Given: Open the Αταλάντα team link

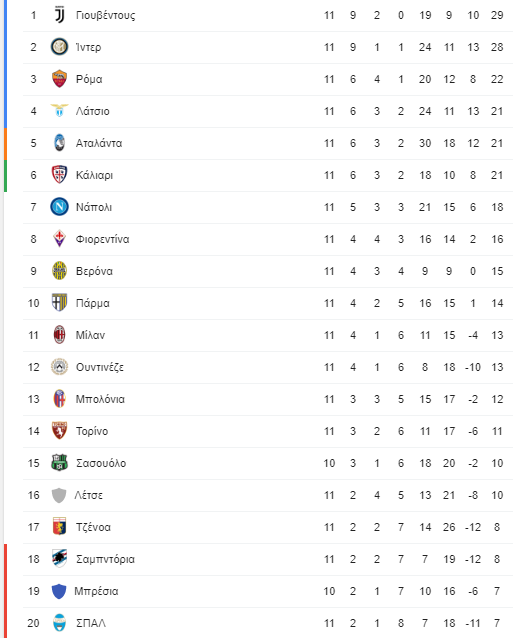Looking at the screenshot, I should tap(99, 143).
